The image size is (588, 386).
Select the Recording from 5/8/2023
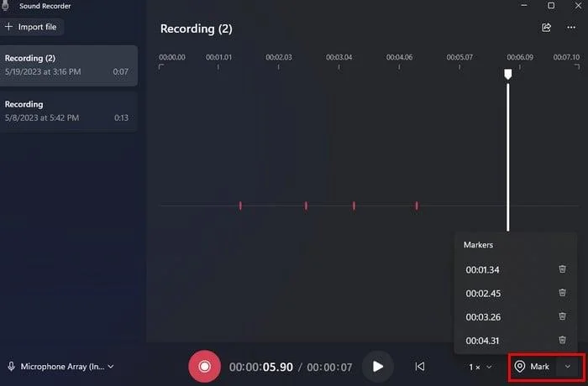tap(68, 111)
